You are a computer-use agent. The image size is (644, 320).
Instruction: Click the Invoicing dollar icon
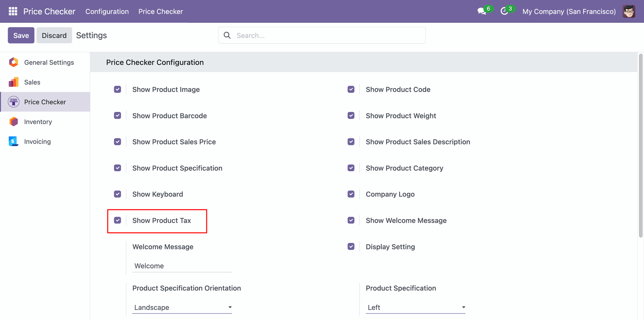point(13,141)
